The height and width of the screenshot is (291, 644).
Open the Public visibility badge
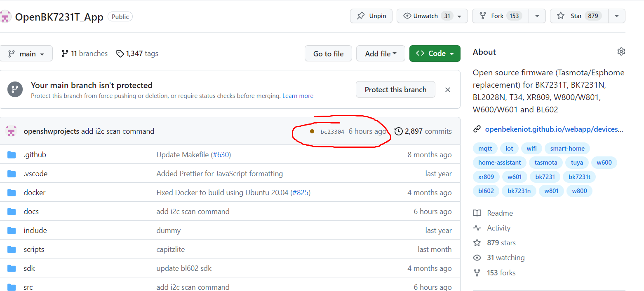(x=120, y=17)
